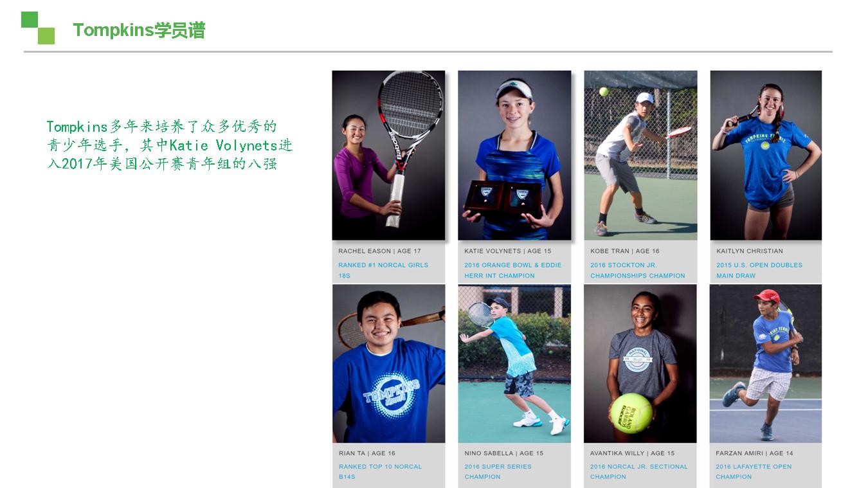Select the Tompkins学员谱 slide title
This screenshot has width=868, height=488.
point(139,30)
